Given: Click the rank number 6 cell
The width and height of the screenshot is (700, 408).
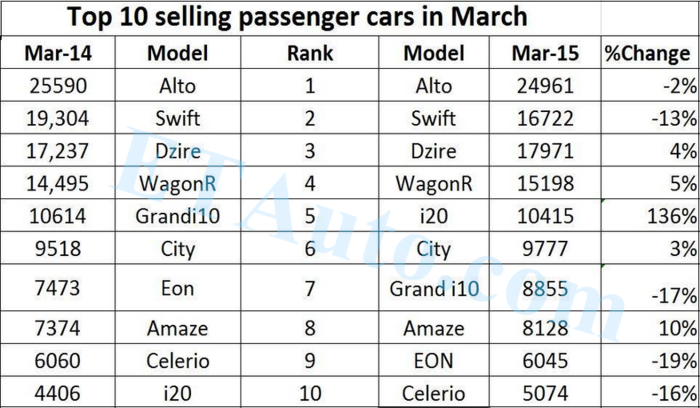Looking at the screenshot, I should tap(309, 249).
